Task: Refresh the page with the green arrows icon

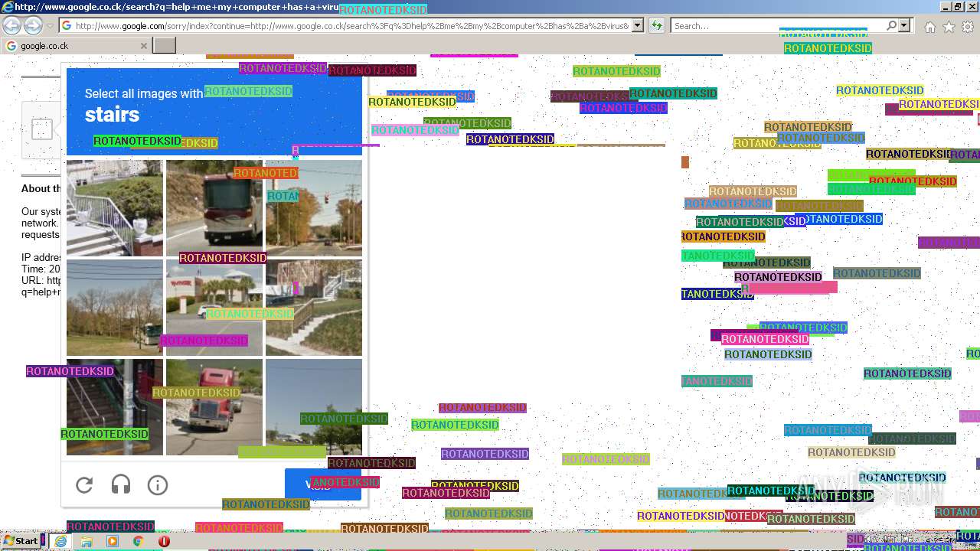Action: pyautogui.click(x=656, y=26)
